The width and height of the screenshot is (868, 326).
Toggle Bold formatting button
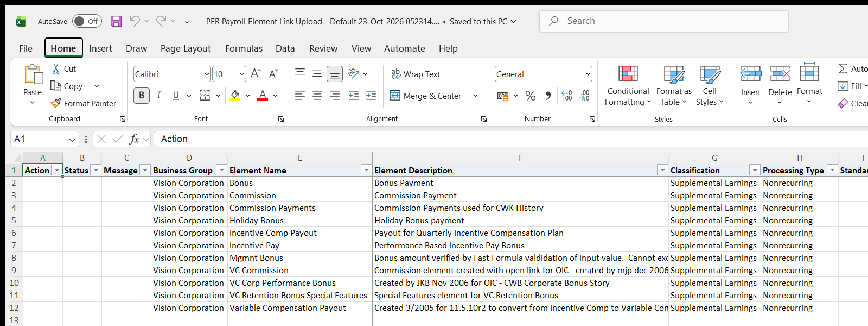click(x=142, y=96)
